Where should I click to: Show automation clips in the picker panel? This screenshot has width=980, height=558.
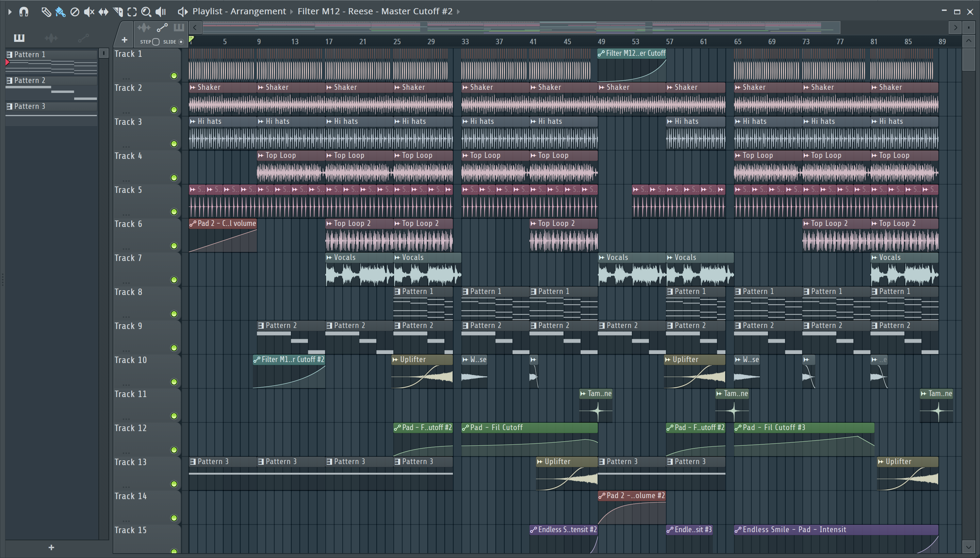click(x=83, y=38)
